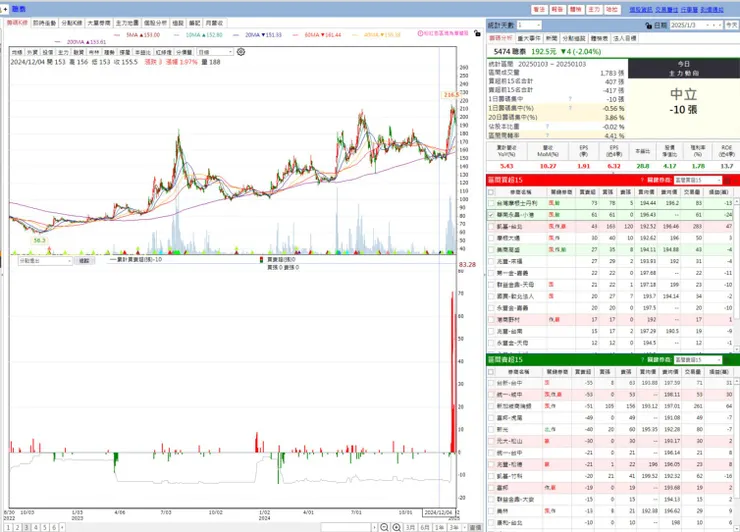The height and width of the screenshot is (532, 740).
Task: Click the help icon beside 1日籌碼集中
Action: [x=570, y=99]
